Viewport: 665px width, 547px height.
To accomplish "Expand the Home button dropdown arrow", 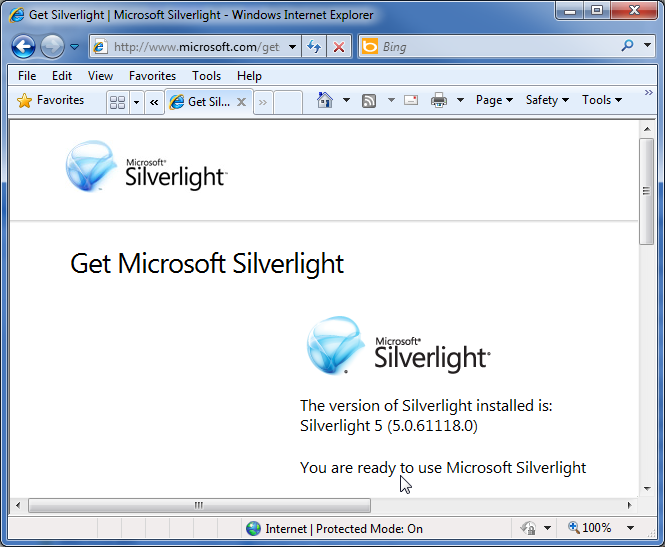I will [x=346, y=100].
